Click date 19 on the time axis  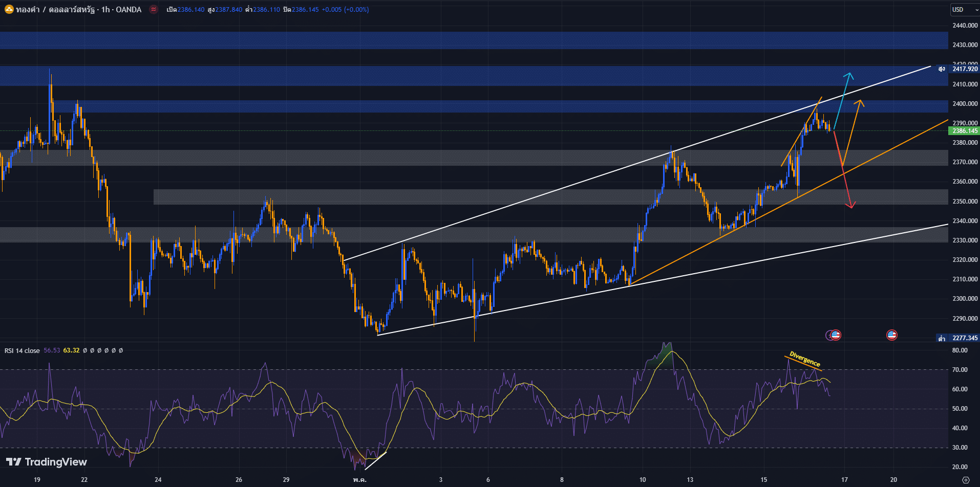pyautogui.click(x=37, y=480)
